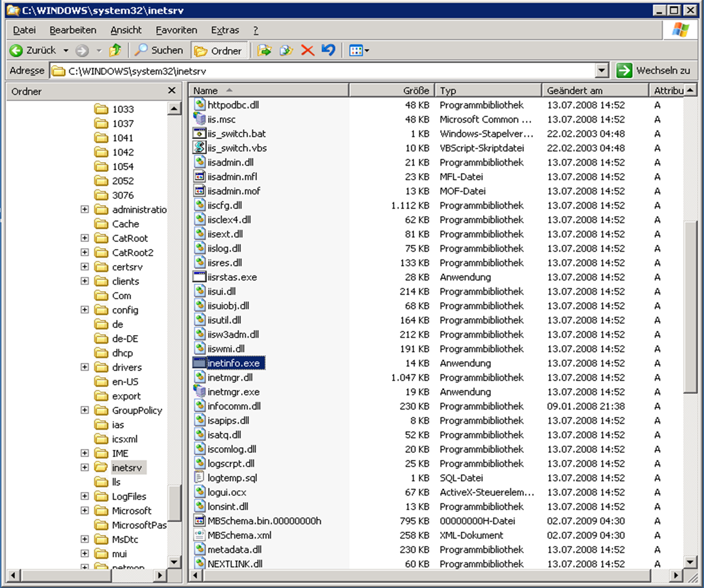Select the logtemp.sql file icon

(199, 477)
